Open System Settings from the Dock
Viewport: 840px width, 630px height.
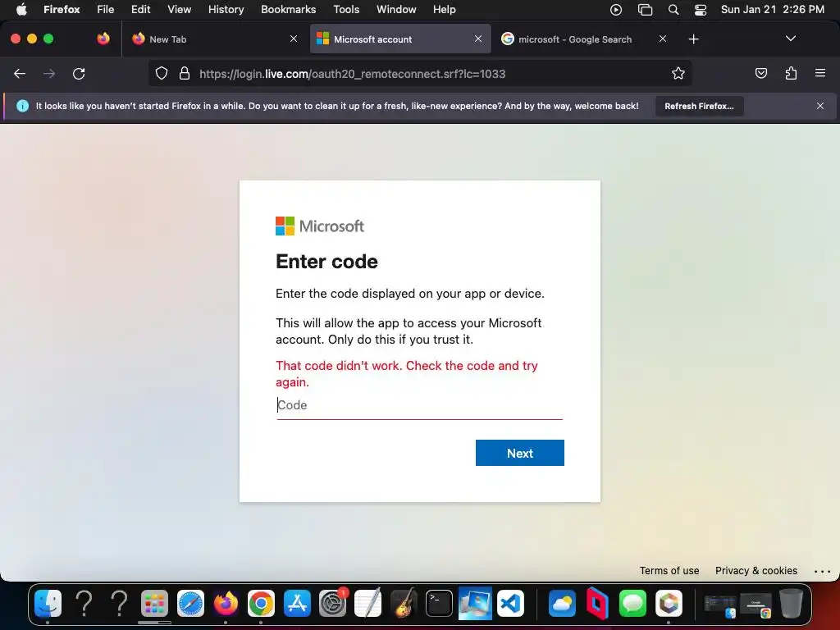pos(333,603)
